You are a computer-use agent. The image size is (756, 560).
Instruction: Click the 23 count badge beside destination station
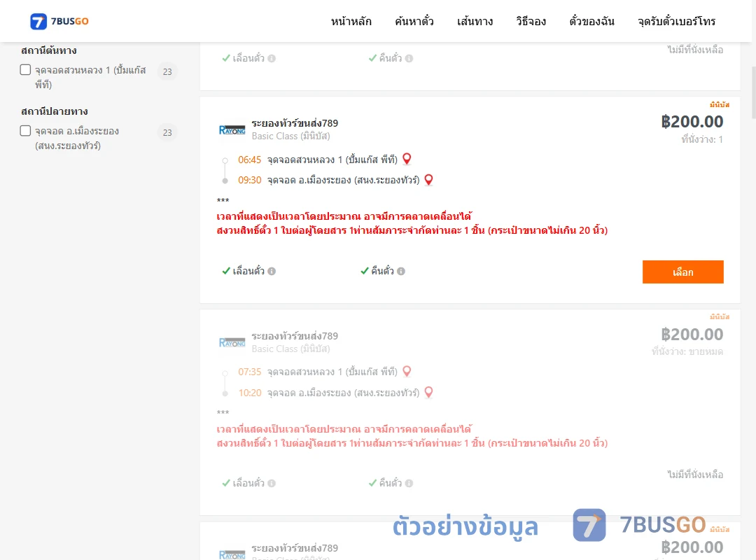pos(167,132)
